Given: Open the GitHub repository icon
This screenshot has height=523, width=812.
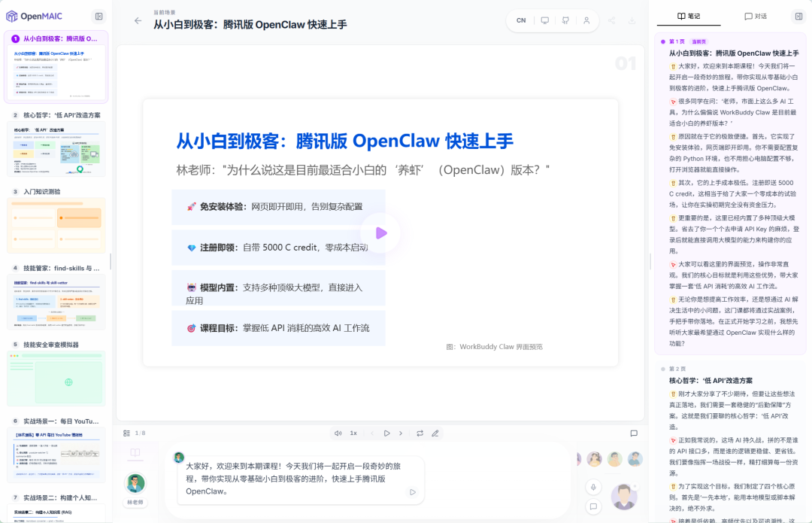Looking at the screenshot, I should pos(566,20).
